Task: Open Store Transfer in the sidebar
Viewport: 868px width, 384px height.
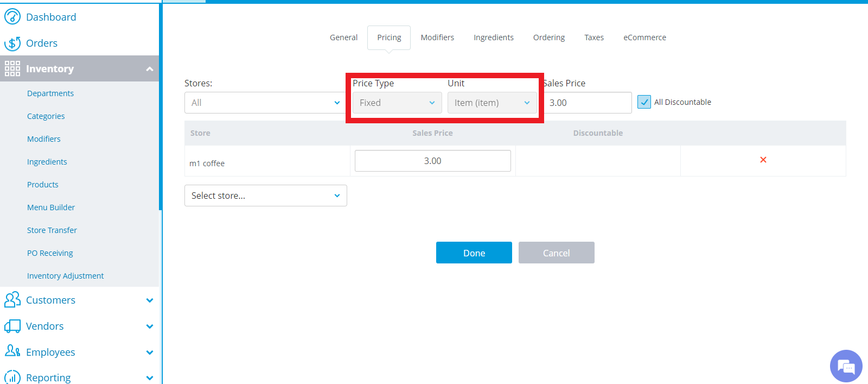Action: click(52, 230)
